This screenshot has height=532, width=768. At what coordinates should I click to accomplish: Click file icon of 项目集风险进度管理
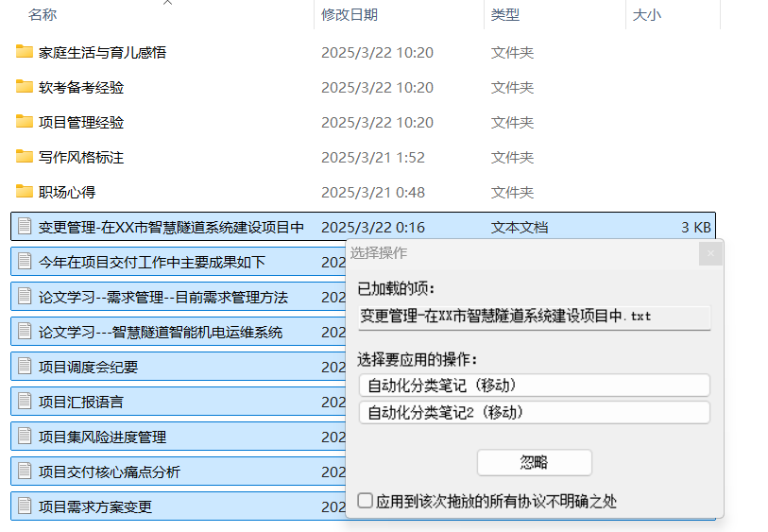pos(25,436)
